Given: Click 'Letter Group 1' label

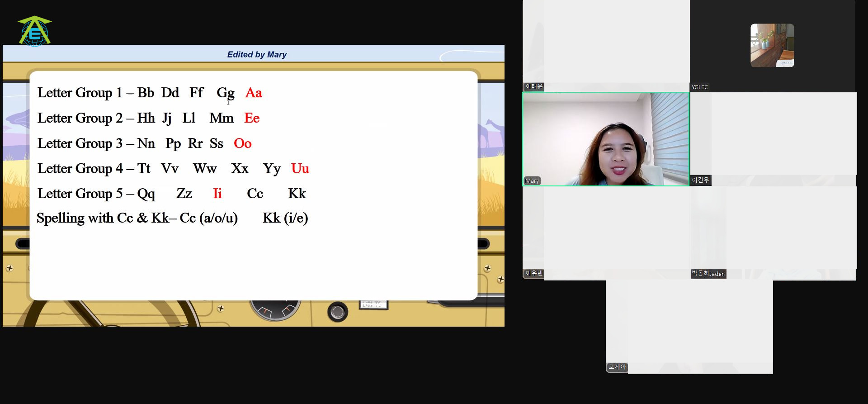Looking at the screenshot, I should click(80, 93).
